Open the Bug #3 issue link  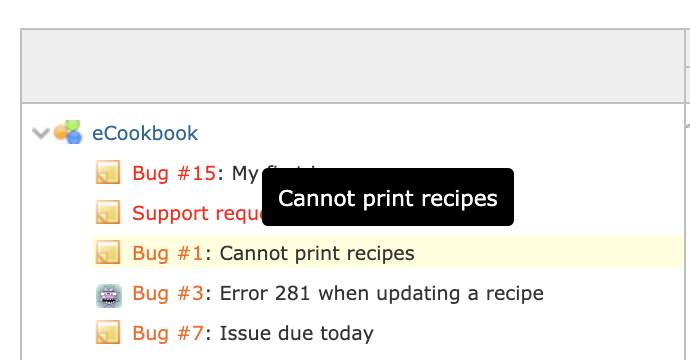168,293
